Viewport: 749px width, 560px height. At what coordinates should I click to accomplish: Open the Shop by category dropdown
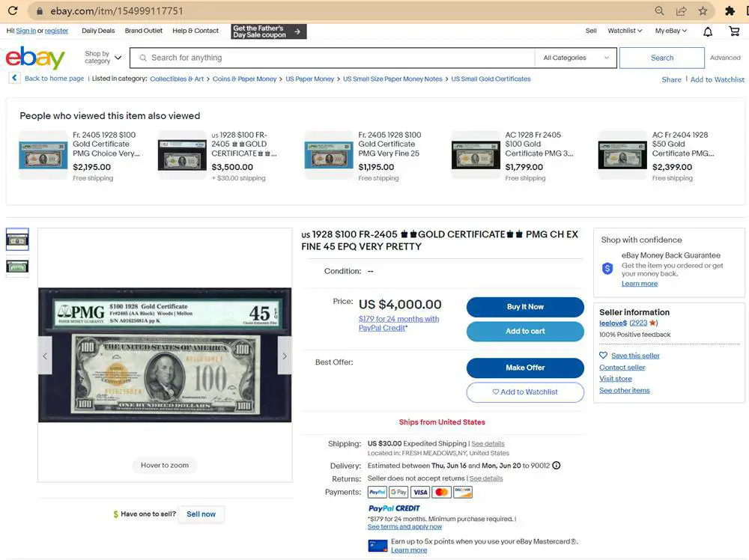pyautogui.click(x=103, y=58)
